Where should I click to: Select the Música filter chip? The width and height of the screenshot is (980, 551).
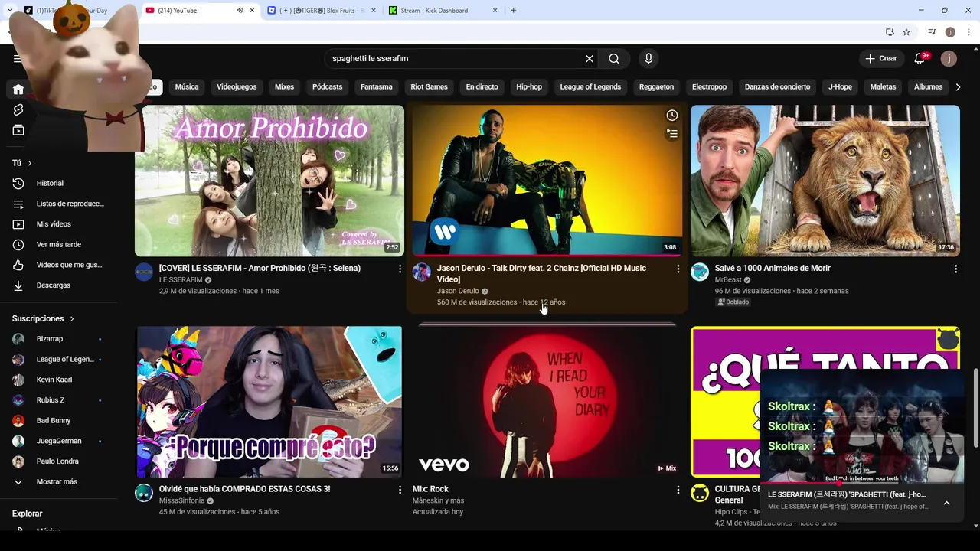click(187, 87)
